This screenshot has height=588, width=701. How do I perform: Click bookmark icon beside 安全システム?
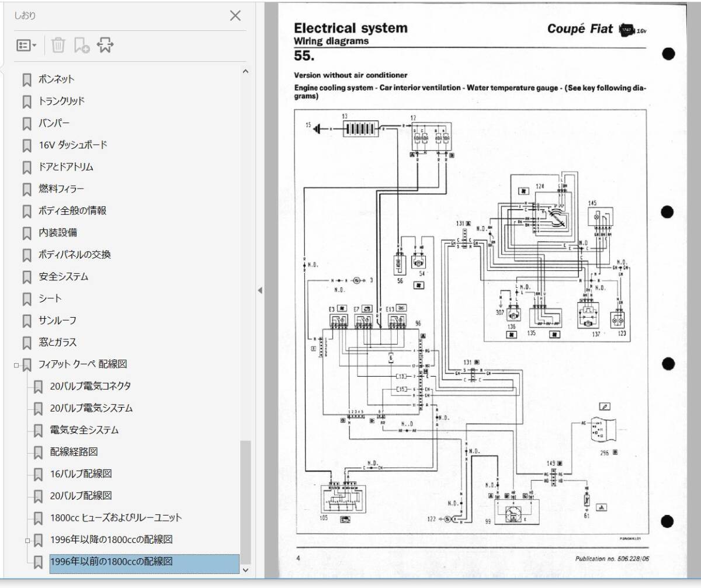pos(27,277)
